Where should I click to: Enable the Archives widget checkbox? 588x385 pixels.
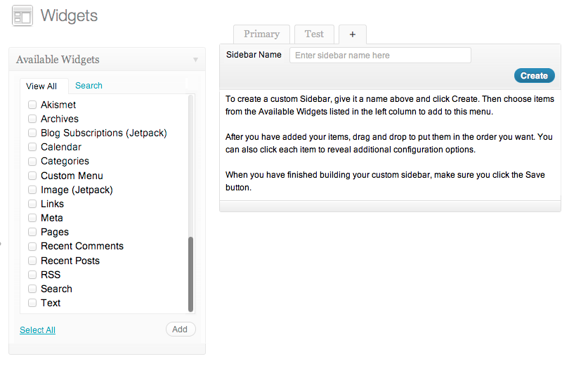point(32,119)
